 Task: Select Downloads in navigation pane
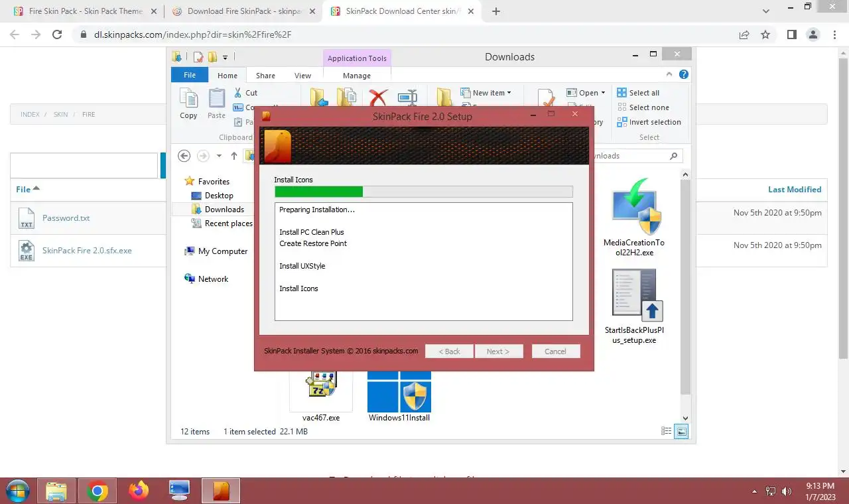click(218, 210)
